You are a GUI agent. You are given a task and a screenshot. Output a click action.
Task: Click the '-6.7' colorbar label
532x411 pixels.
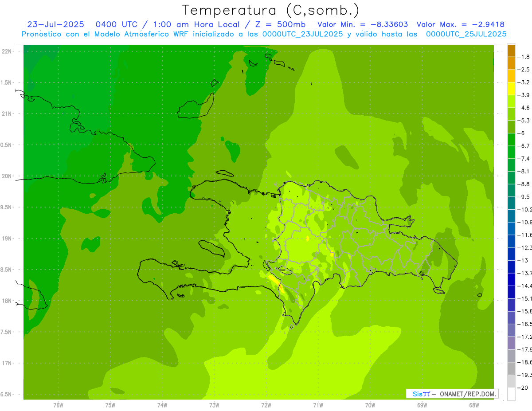524,146
